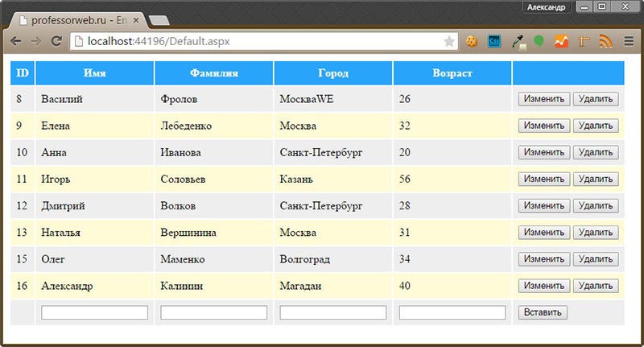
Task: Open the orange chart extension icon
Action: (x=561, y=41)
